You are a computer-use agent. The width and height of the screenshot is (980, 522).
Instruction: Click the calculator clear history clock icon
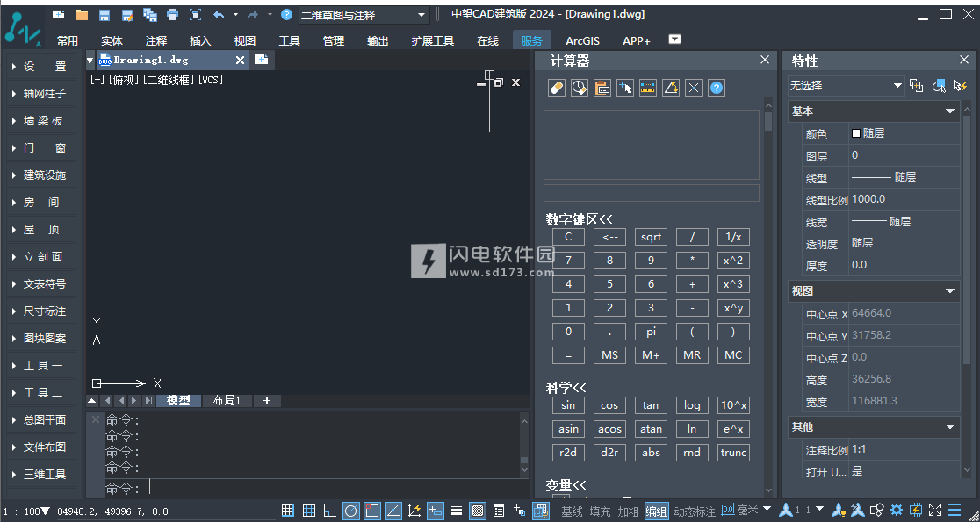pyautogui.click(x=580, y=88)
